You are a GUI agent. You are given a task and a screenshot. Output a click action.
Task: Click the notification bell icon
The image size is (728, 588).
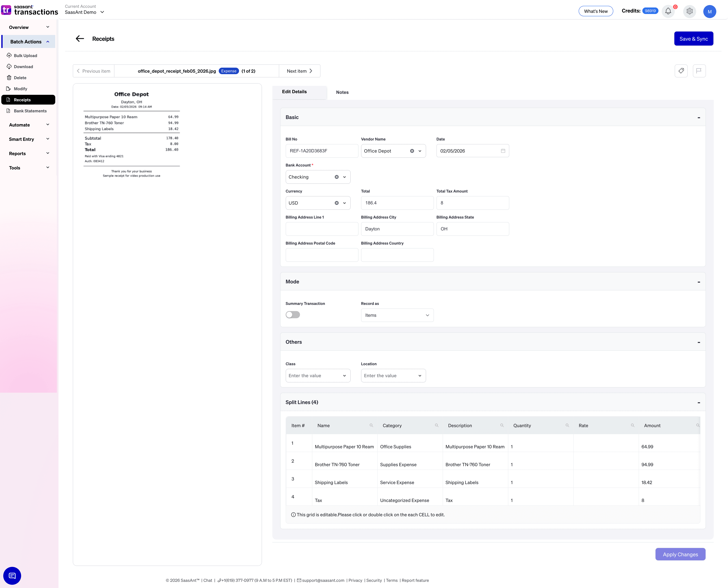(x=668, y=11)
